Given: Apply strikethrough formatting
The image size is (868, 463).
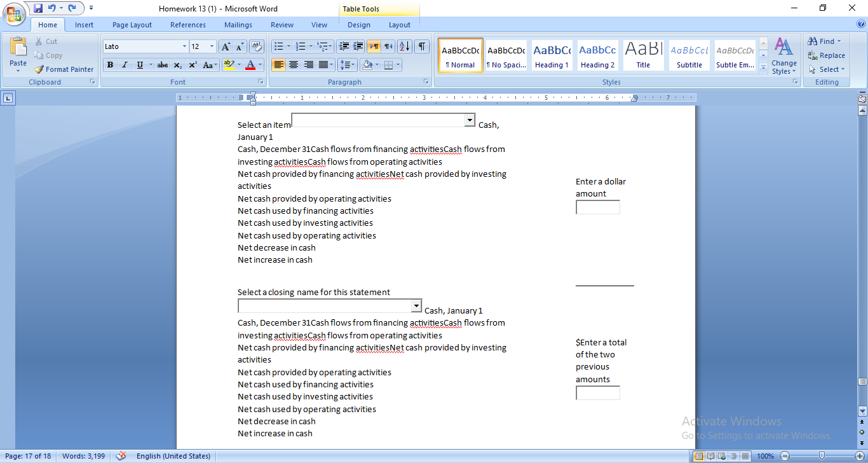Looking at the screenshot, I should pyautogui.click(x=162, y=64).
